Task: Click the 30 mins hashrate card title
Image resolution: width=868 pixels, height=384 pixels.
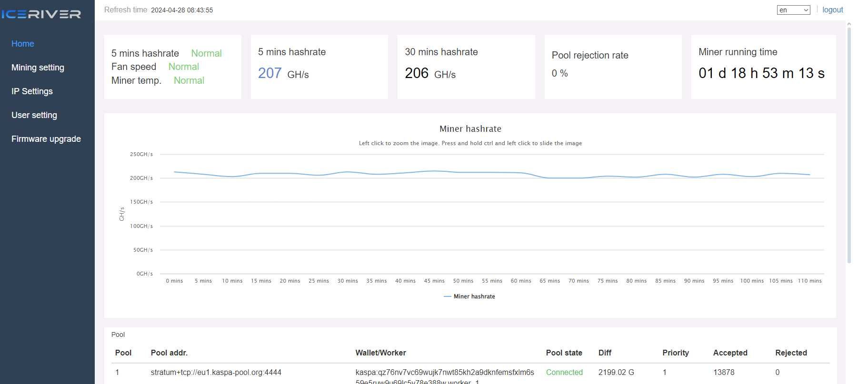Action: pos(441,52)
